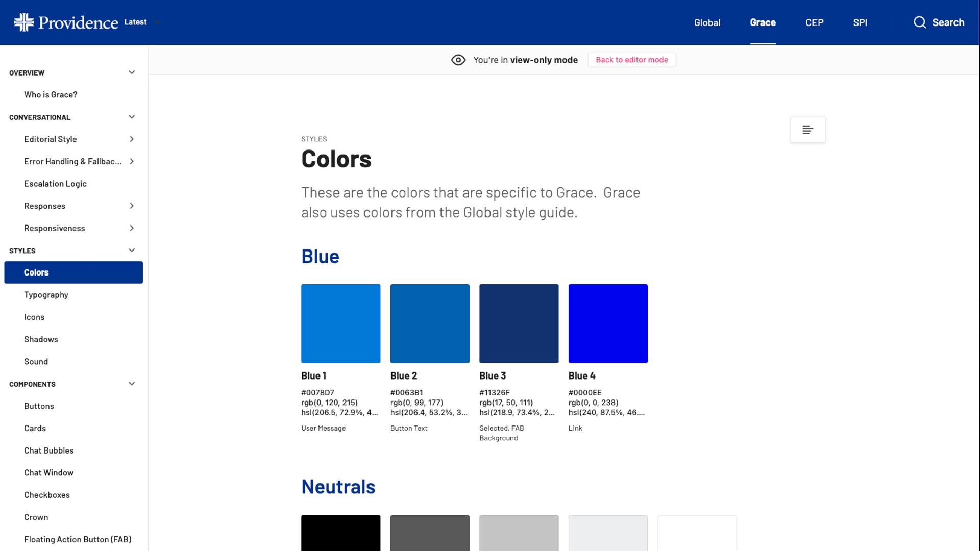Open the Who is Grace? page

pos(51,95)
